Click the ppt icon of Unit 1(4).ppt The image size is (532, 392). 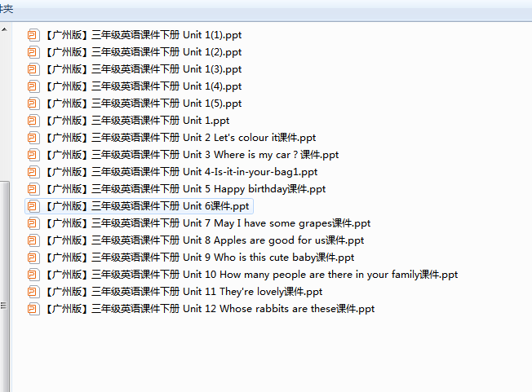coord(33,86)
